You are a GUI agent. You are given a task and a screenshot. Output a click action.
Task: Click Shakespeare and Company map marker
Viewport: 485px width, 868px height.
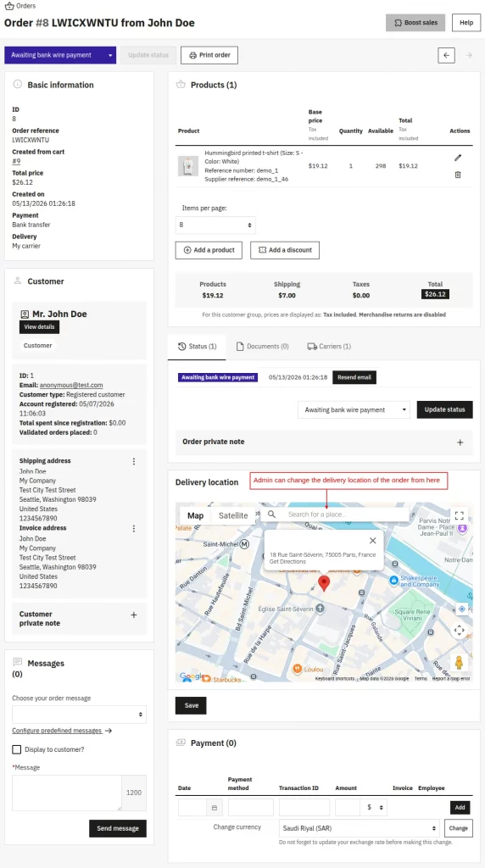393,580
